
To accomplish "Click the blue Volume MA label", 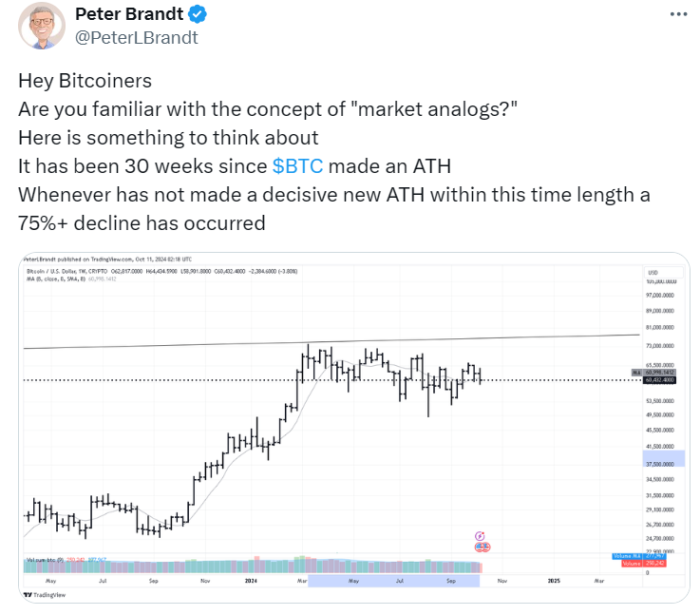I will 639,556.
